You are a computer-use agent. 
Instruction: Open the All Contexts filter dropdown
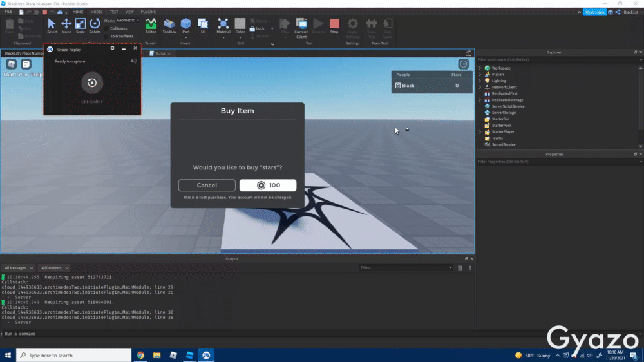[x=54, y=268]
